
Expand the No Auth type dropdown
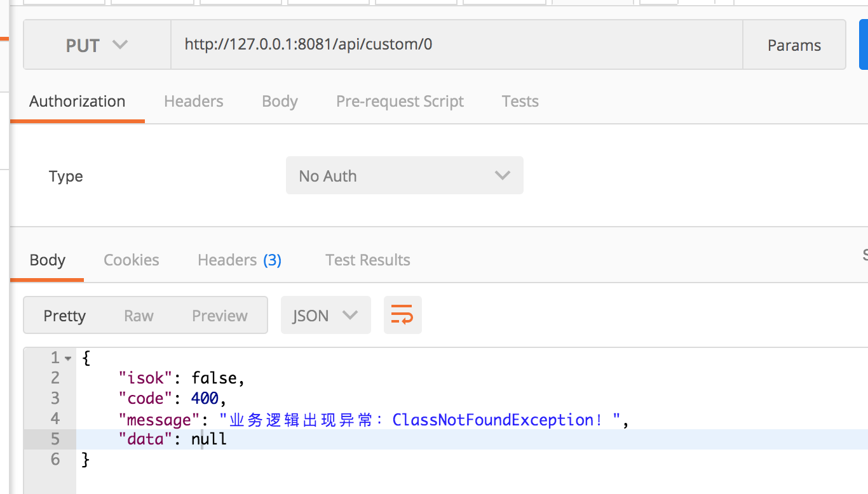click(404, 176)
